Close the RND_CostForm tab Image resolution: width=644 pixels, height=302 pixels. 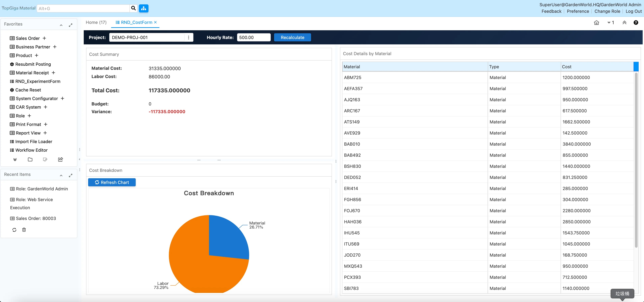[156, 22]
